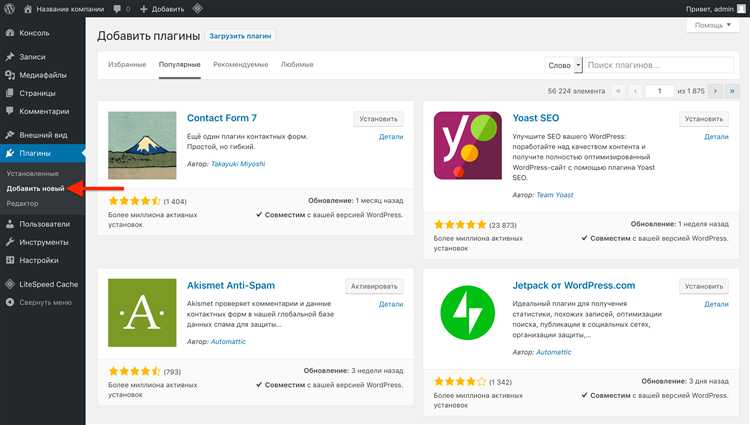Click the Загрузить плагин button
Viewport: 750px width, 425px height.
click(240, 36)
